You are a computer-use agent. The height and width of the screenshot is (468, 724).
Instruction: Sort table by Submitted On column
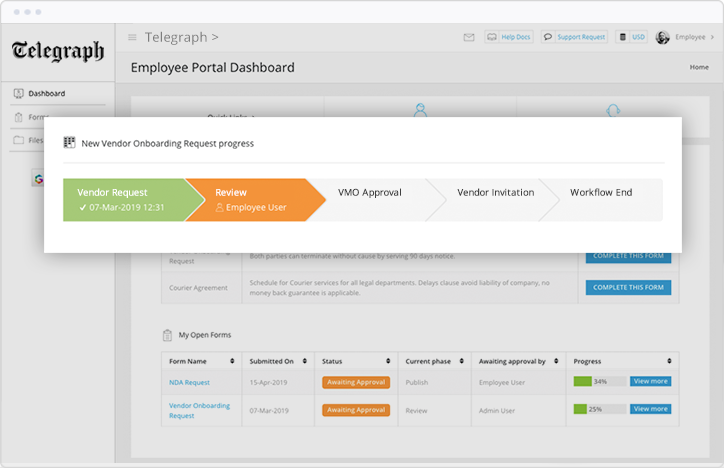pyautogui.click(x=305, y=361)
